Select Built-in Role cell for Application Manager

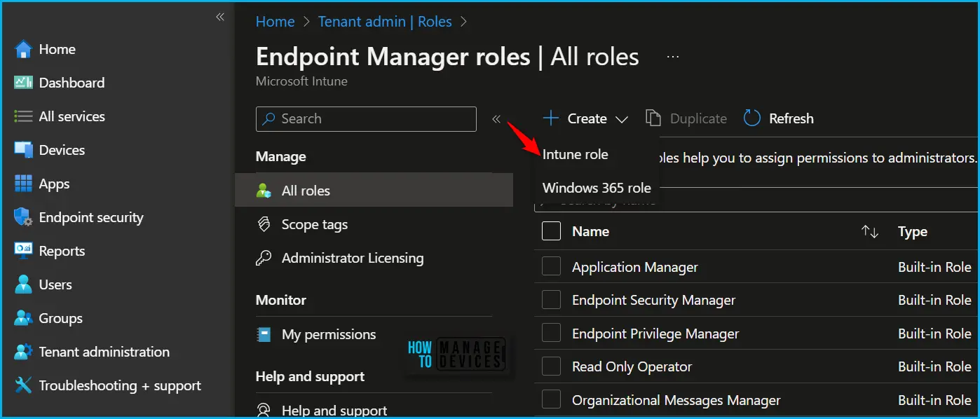point(934,267)
